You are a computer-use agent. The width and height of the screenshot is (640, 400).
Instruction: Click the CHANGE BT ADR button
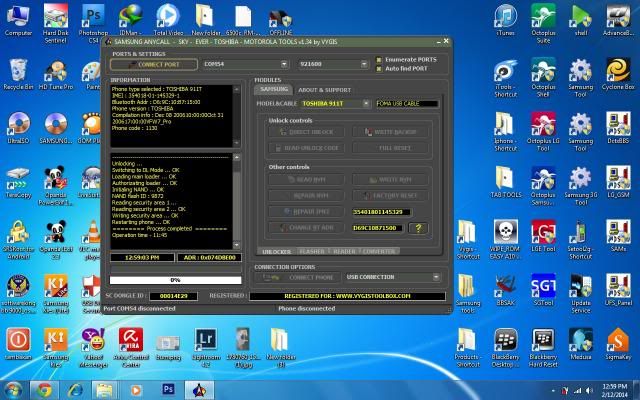click(307, 228)
